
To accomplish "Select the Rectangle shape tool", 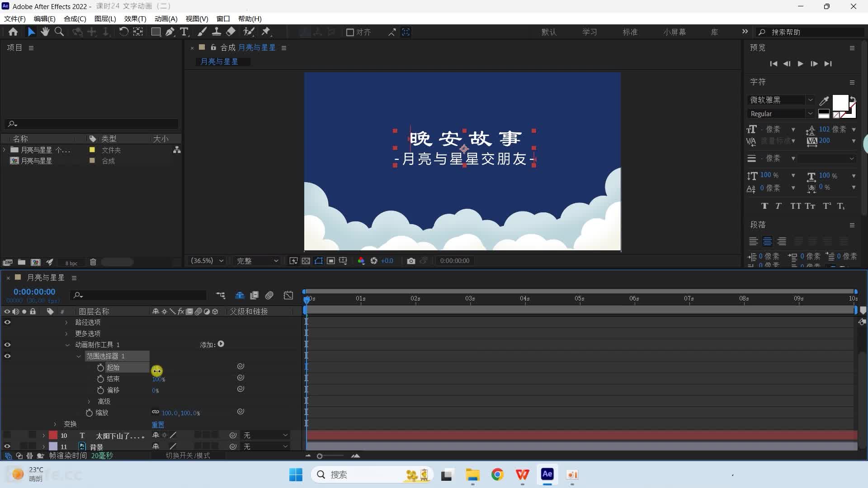I will click(156, 32).
